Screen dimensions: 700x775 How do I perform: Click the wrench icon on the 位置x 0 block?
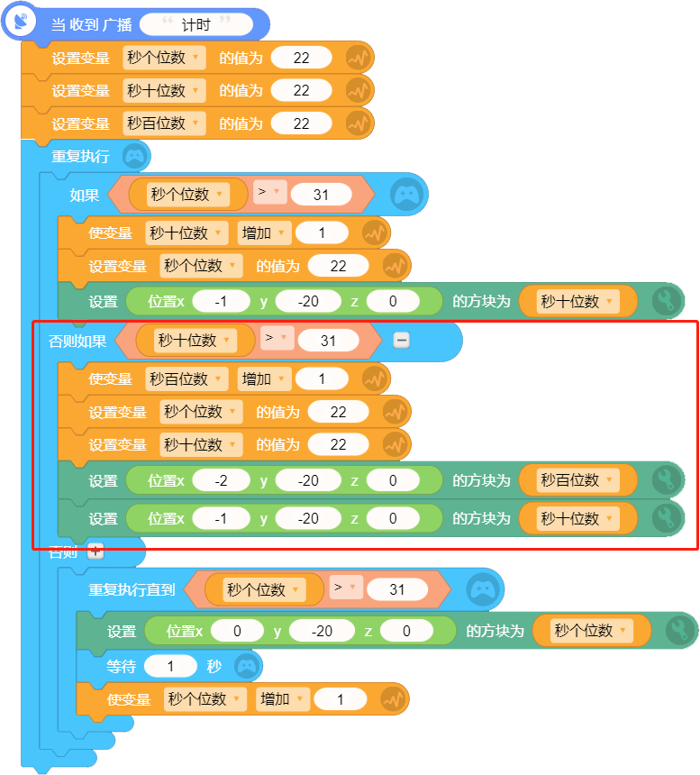(x=681, y=631)
